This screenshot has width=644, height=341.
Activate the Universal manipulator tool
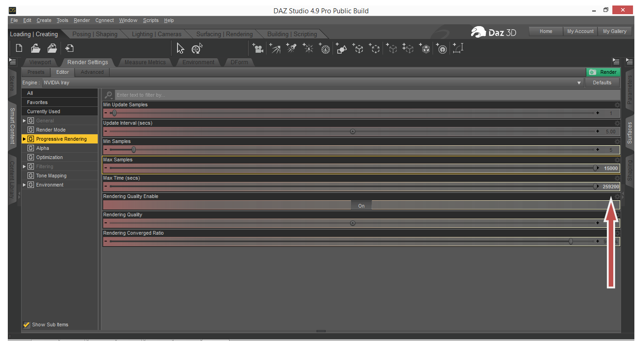click(197, 48)
